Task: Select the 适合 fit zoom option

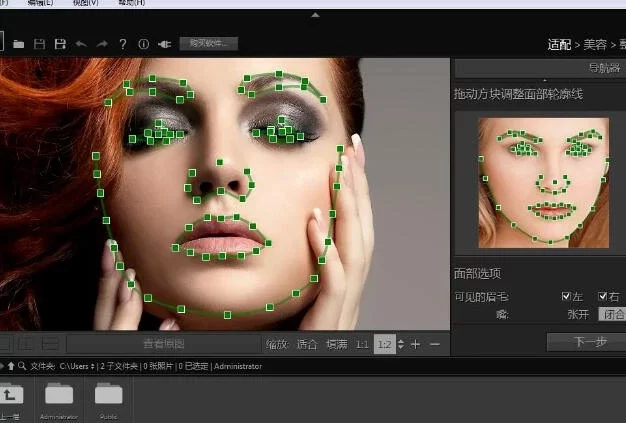Action: tap(307, 344)
